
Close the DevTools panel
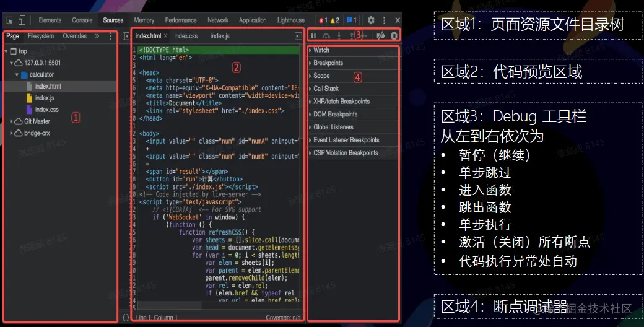[x=397, y=20]
